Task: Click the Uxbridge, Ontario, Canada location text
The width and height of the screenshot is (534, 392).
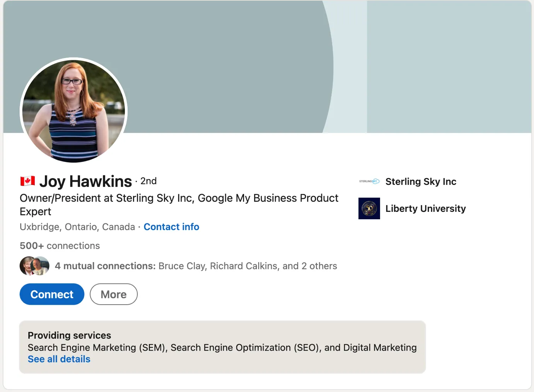Action: click(x=77, y=227)
